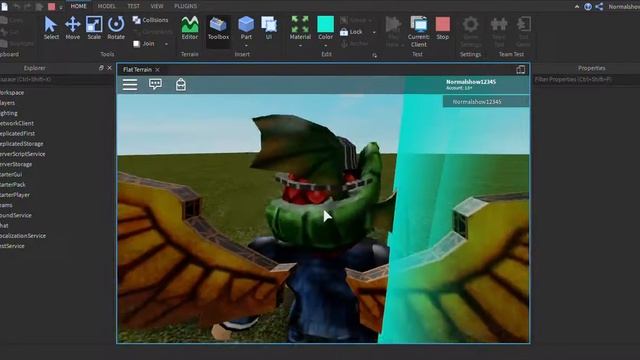Screen dimensions: 640x360
Task: Open the Edit group launcher arrow
Action: pyautogui.click(x=375, y=56)
